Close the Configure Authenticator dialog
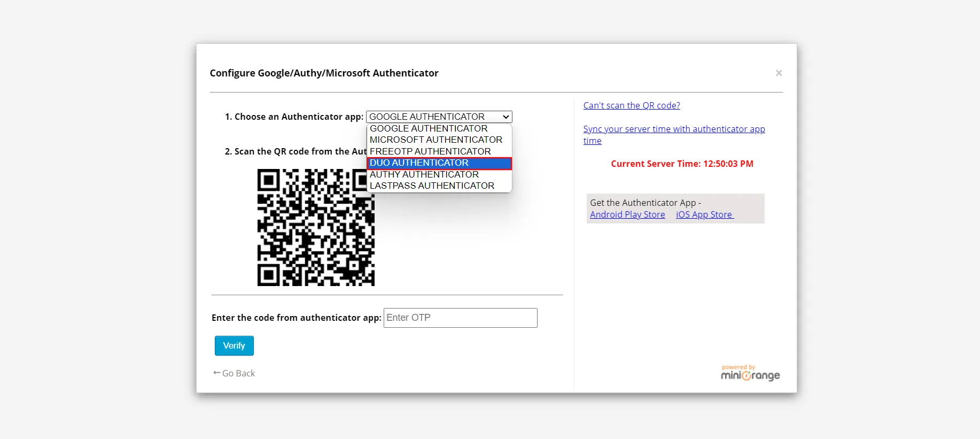This screenshot has height=439, width=980. (779, 73)
